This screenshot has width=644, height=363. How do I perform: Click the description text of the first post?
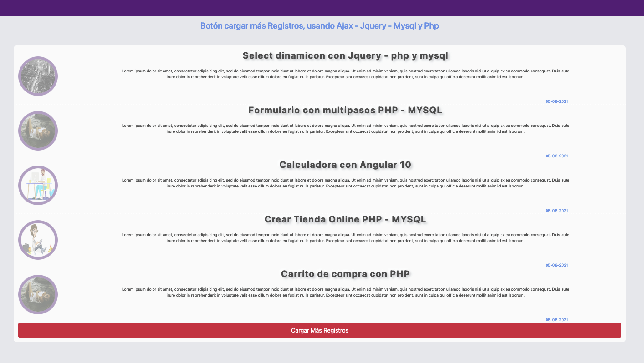coord(345,74)
